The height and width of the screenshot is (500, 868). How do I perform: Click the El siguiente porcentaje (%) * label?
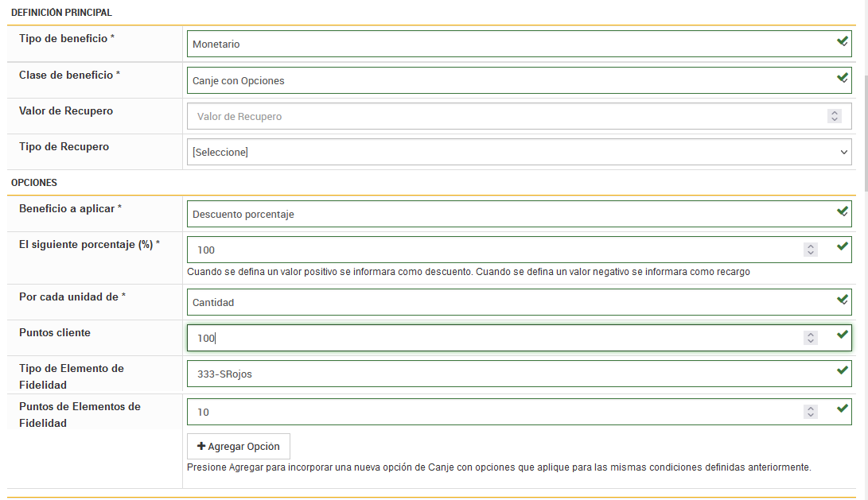(89, 245)
